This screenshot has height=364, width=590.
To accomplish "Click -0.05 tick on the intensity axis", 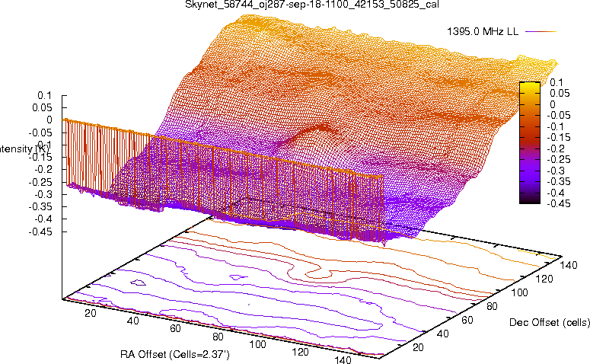I will pos(40,133).
